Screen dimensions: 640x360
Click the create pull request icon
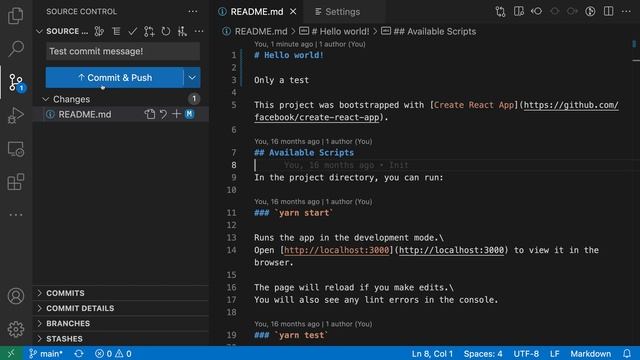[149, 31]
